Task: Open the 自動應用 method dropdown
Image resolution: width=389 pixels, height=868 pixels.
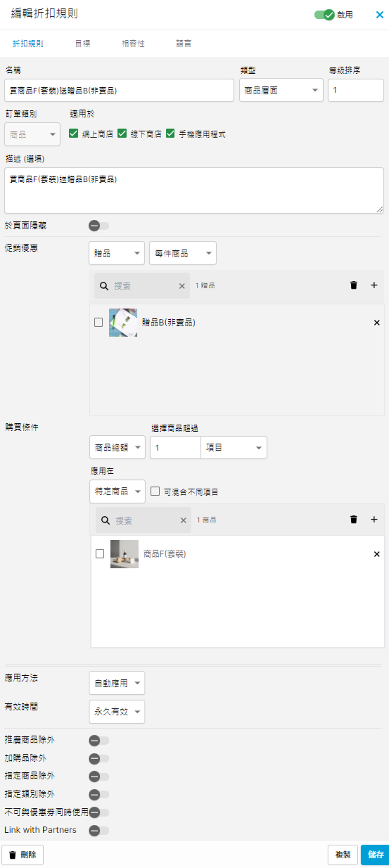Action: click(x=117, y=683)
